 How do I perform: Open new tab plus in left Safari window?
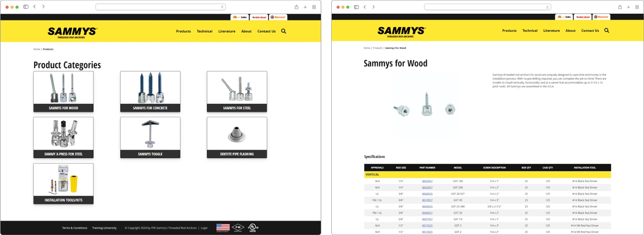click(x=305, y=7)
